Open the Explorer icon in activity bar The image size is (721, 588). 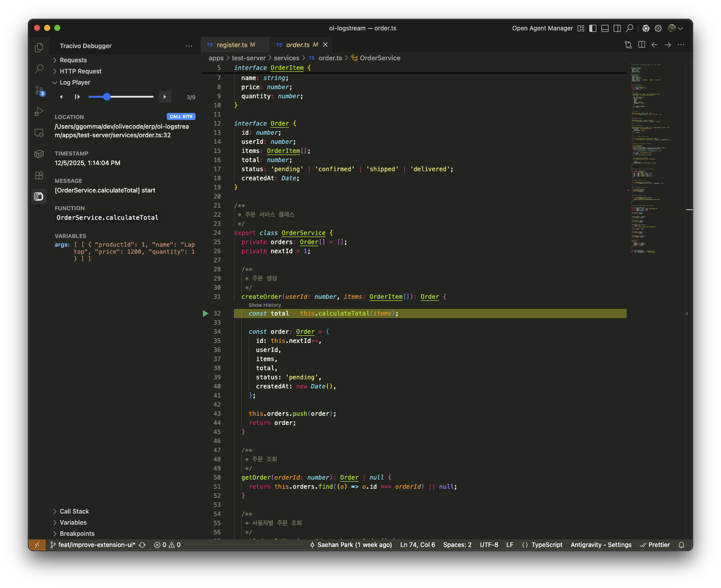pos(39,48)
